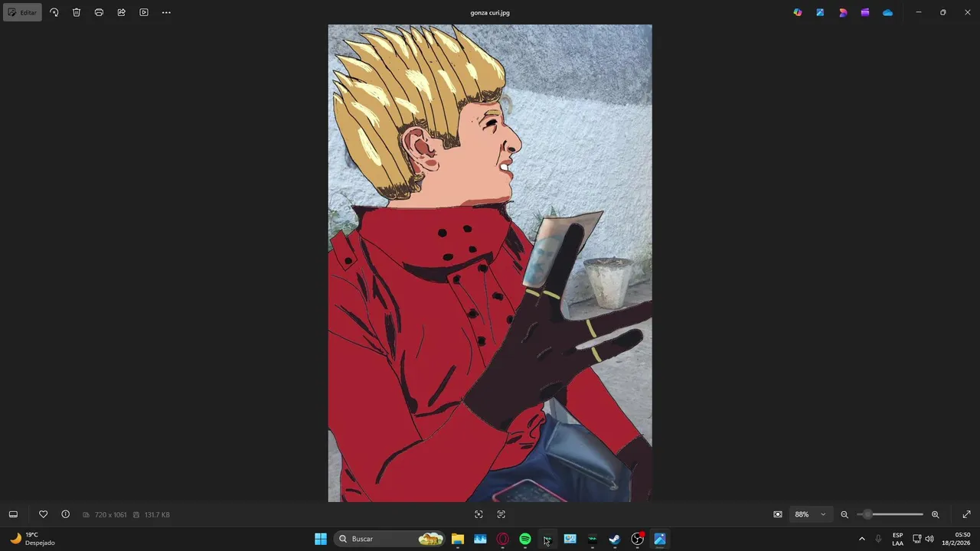Viewport: 980px width, 551px height.
Task: Open the dark cursor app in taskbar
Action: [547, 539]
